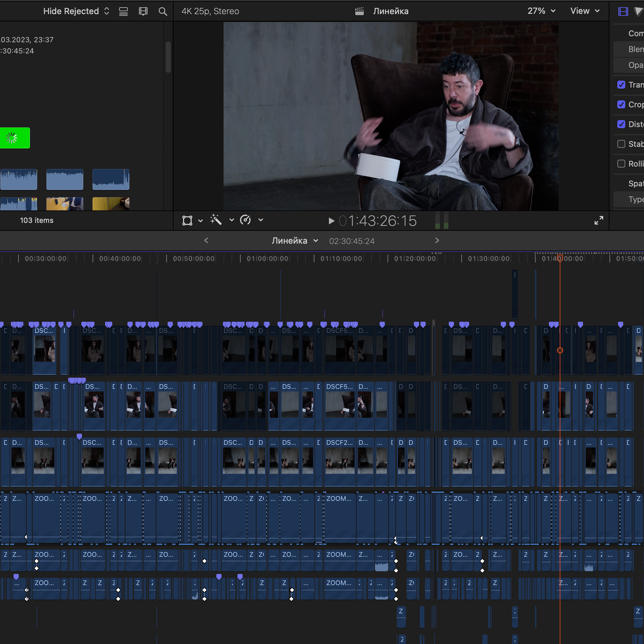Image resolution: width=644 pixels, height=644 pixels.
Task: Play the timeline from playhead
Action: [x=331, y=221]
